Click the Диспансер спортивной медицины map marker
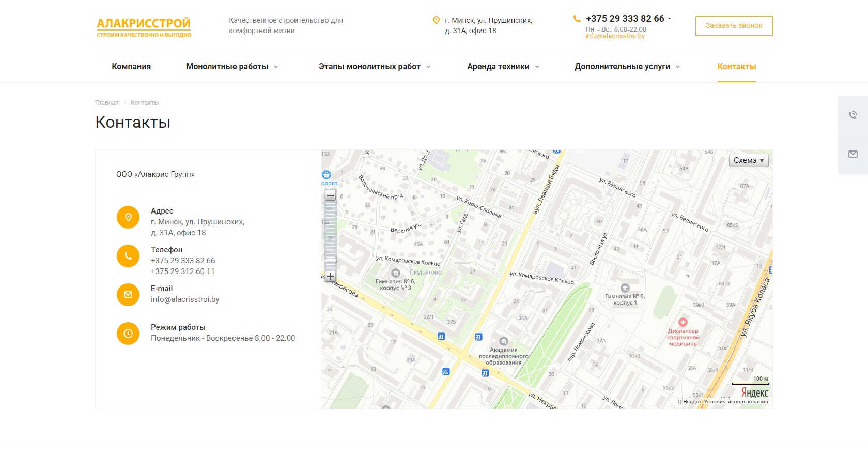Viewport: 868px width, 469px height. click(683, 322)
